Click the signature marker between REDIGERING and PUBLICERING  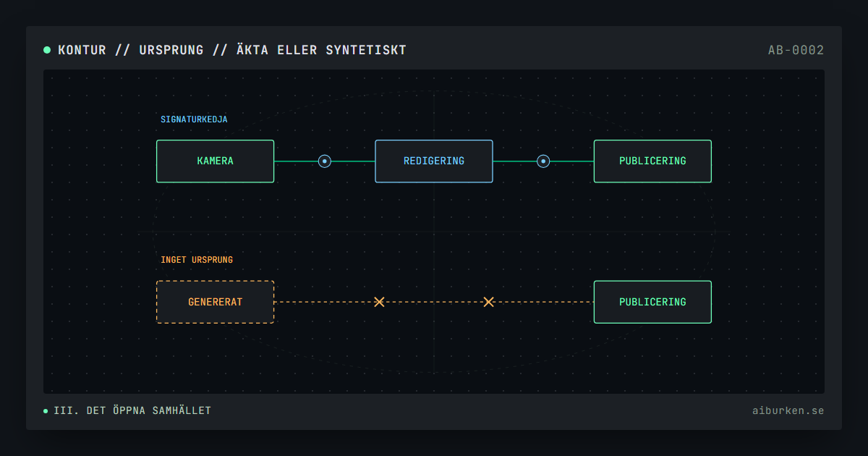tap(543, 161)
